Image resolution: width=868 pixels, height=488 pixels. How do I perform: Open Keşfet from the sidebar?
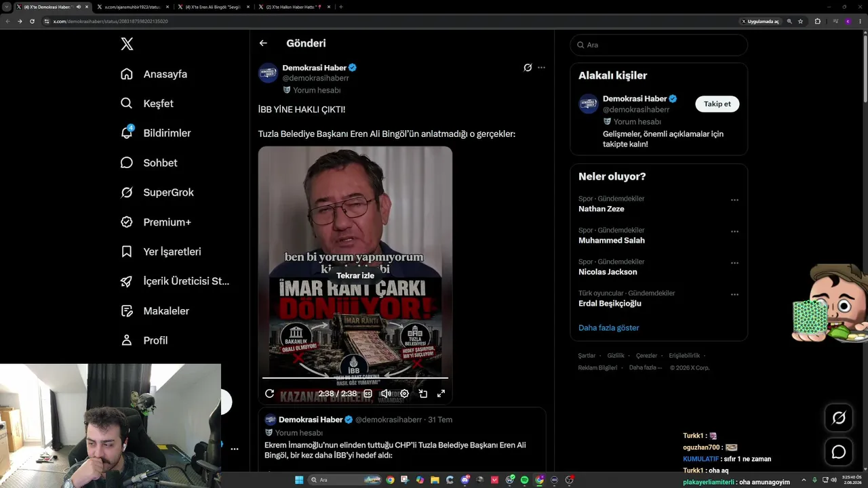point(147,104)
